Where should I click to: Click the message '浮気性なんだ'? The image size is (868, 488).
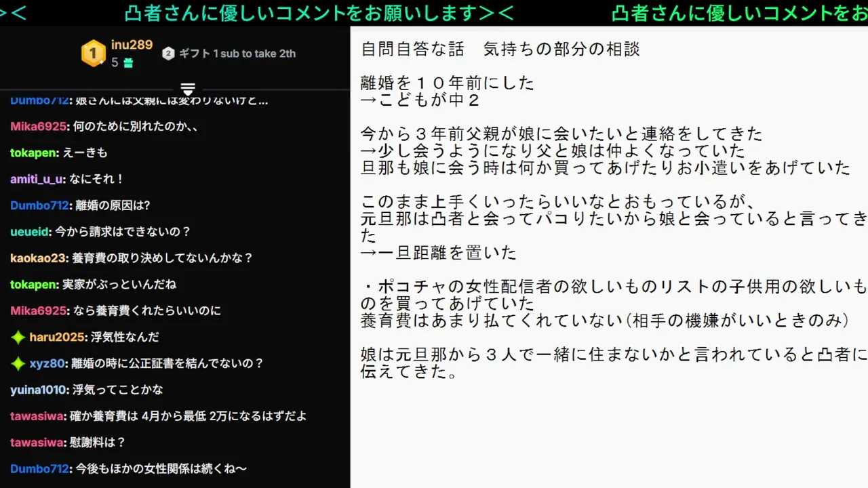point(125,337)
